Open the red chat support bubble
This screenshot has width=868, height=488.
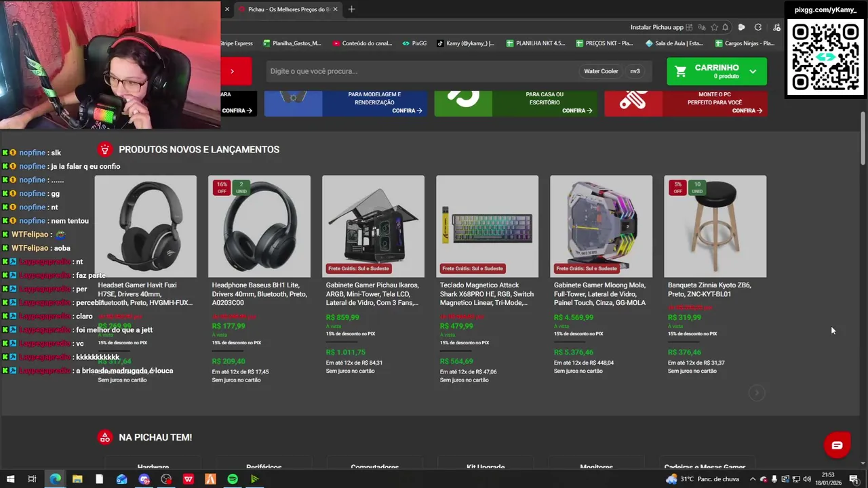coord(837,445)
